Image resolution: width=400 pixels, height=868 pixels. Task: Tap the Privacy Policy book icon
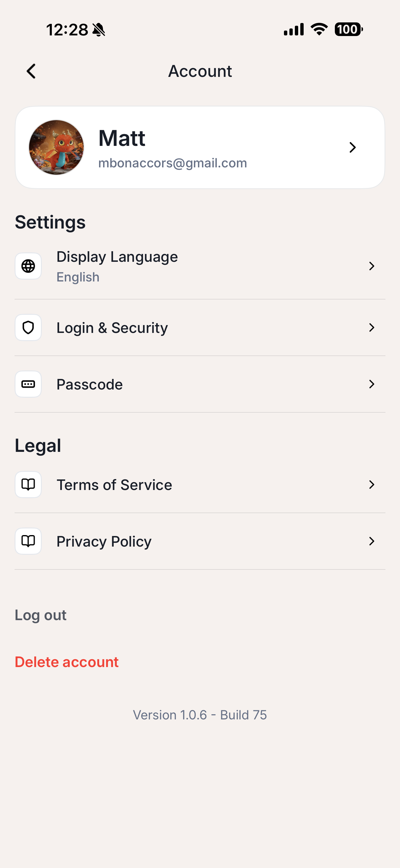click(x=28, y=541)
